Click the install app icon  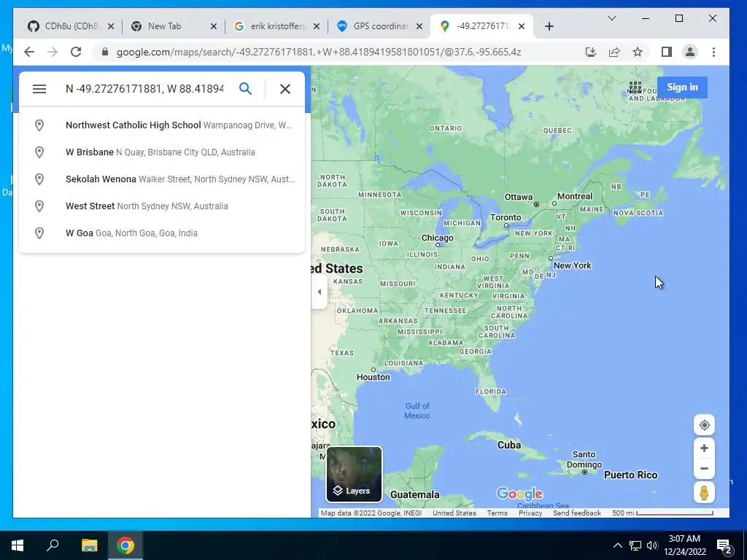pos(591,52)
